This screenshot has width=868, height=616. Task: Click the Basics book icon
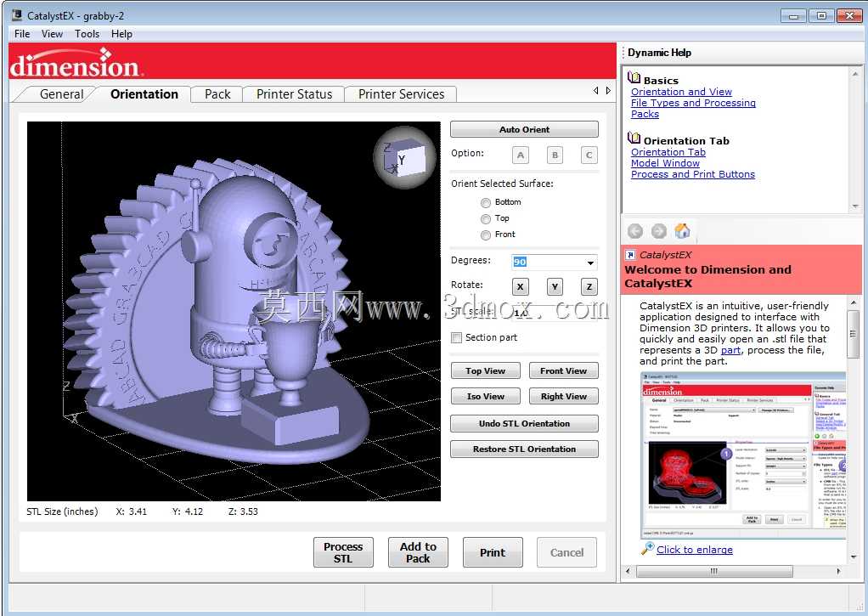click(634, 77)
